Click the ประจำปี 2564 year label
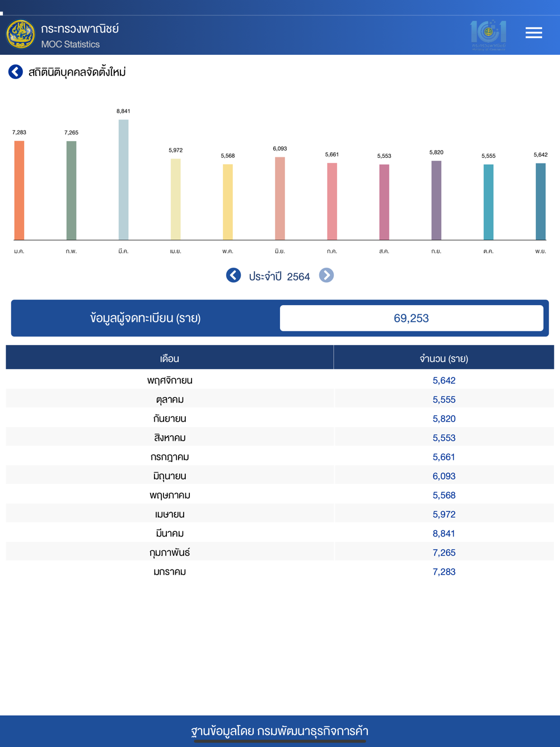The width and height of the screenshot is (560, 747). (x=279, y=276)
